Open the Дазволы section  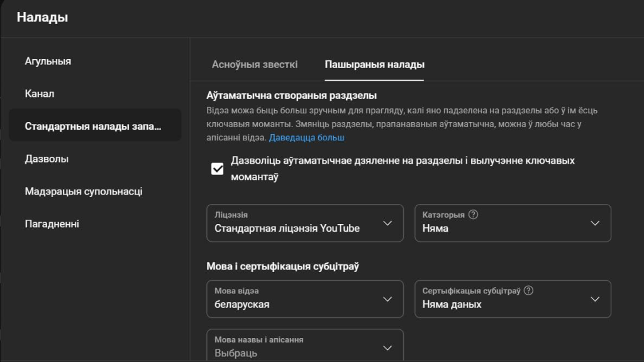pyautogui.click(x=47, y=159)
